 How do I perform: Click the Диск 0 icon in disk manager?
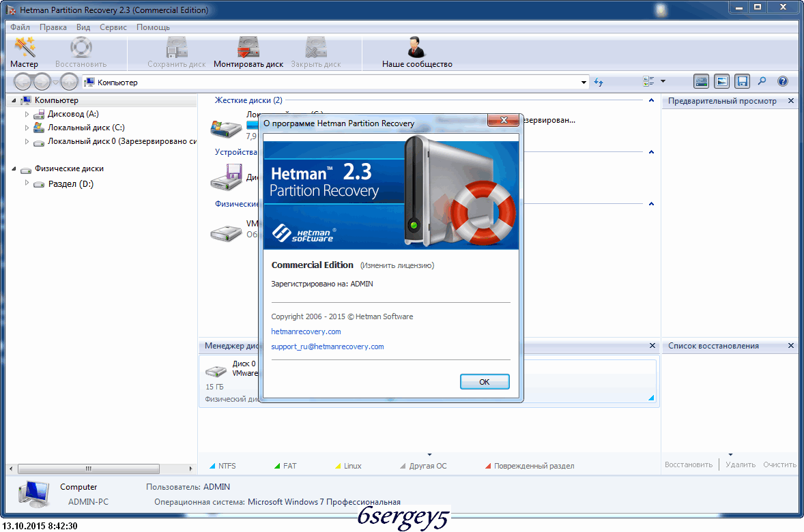216,370
